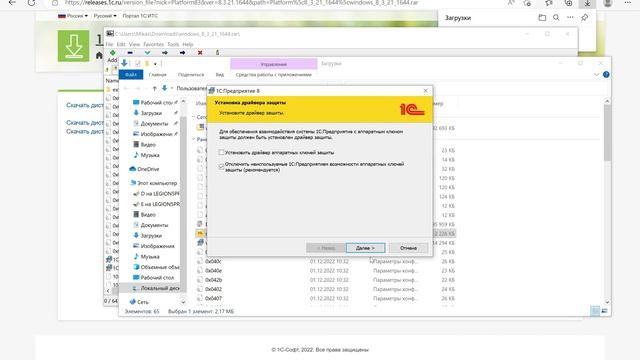The image size is (640, 360).
Task: Expand the Explorer ribbon with the chevron
Action: (x=596, y=75)
